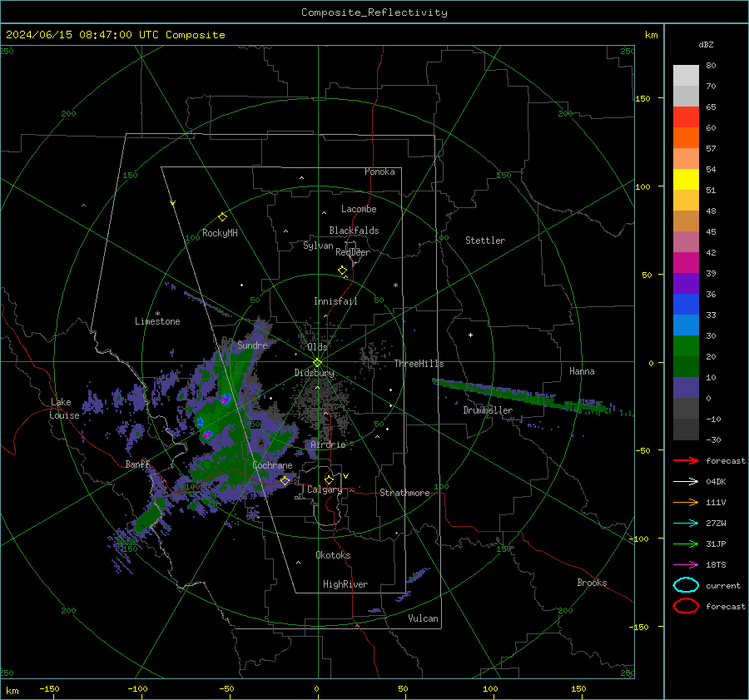Click the Stettler label

tap(485, 241)
